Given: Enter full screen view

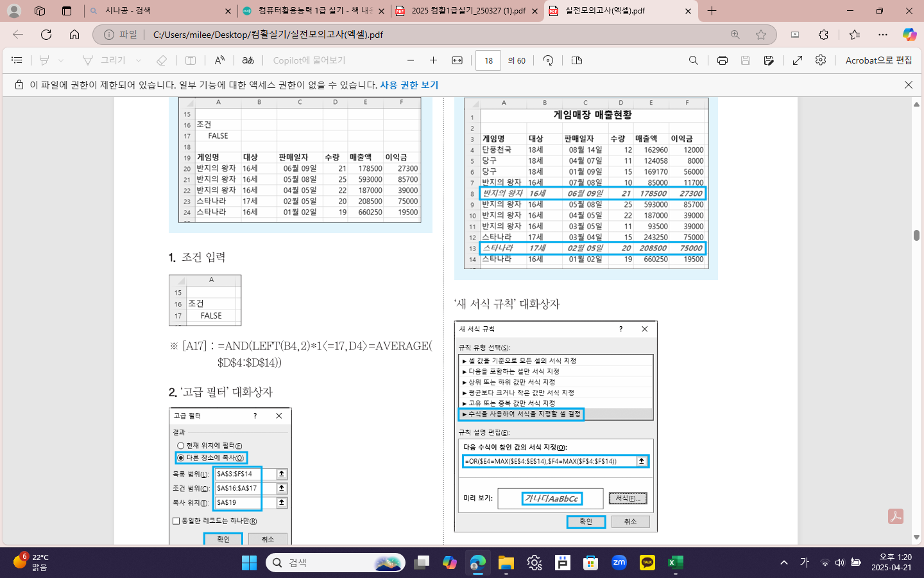Looking at the screenshot, I should pos(798,60).
